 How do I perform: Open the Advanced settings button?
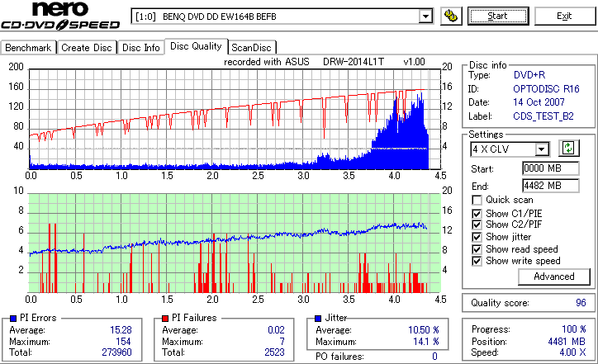(554, 277)
